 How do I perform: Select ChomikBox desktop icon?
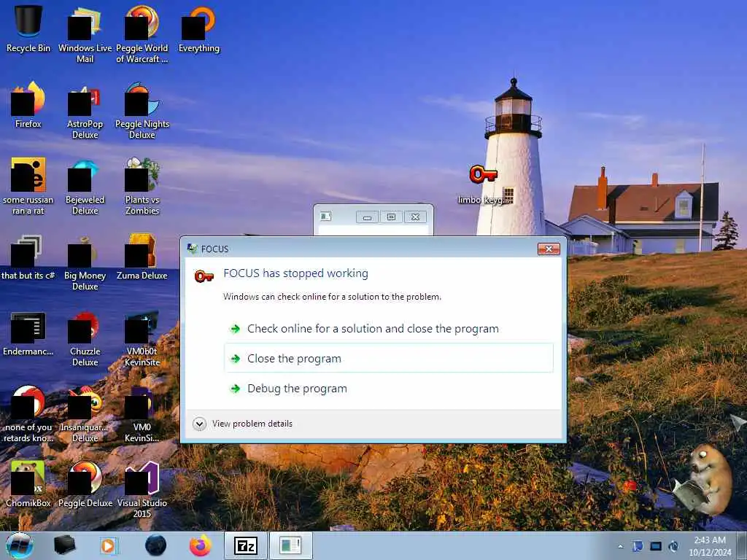pos(28,484)
